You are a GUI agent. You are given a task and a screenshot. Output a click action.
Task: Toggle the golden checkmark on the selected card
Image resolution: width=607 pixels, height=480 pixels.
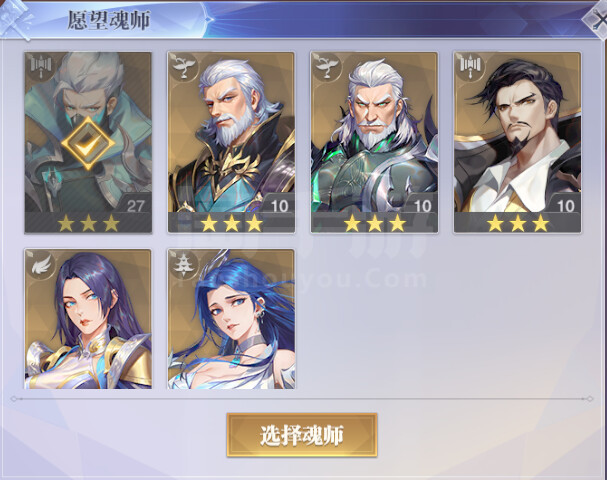coord(88,143)
